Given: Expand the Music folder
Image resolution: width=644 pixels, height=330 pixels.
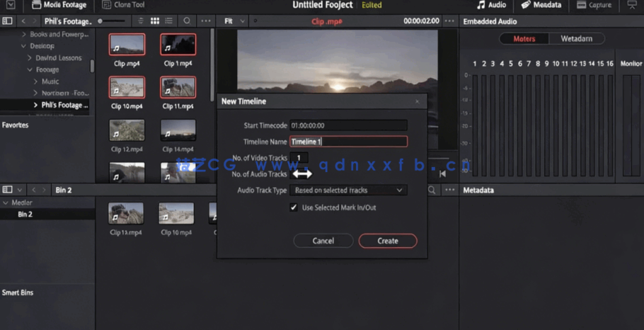Looking at the screenshot, I should point(35,81).
